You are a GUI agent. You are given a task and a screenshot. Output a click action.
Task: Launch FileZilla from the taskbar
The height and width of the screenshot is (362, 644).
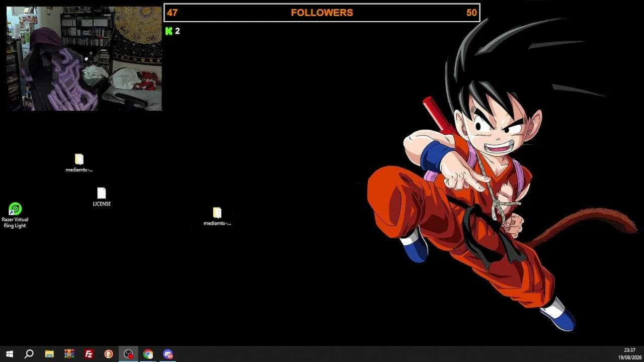tap(89, 354)
